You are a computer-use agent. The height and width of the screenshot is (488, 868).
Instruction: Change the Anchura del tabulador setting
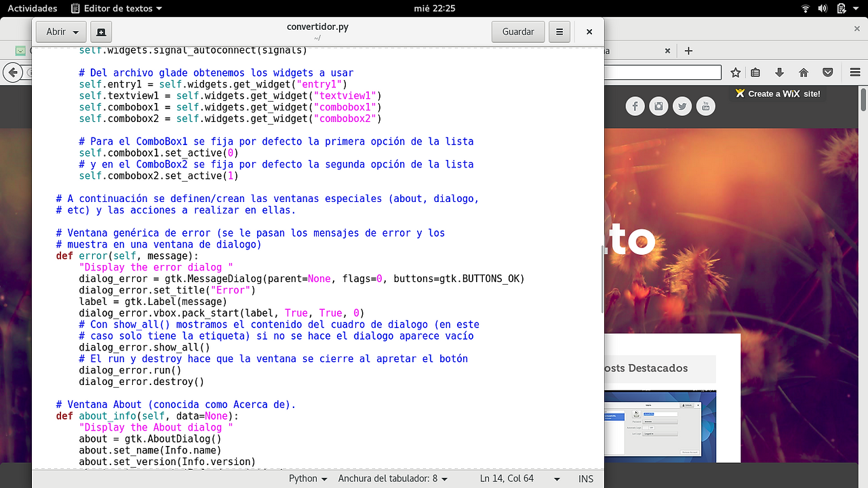pos(393,479)
